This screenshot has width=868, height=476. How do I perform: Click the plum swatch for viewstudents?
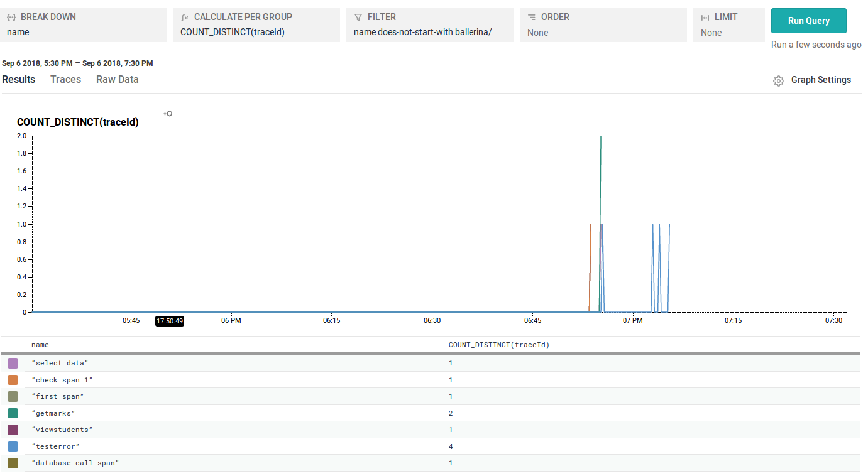[x=13, y=430]
